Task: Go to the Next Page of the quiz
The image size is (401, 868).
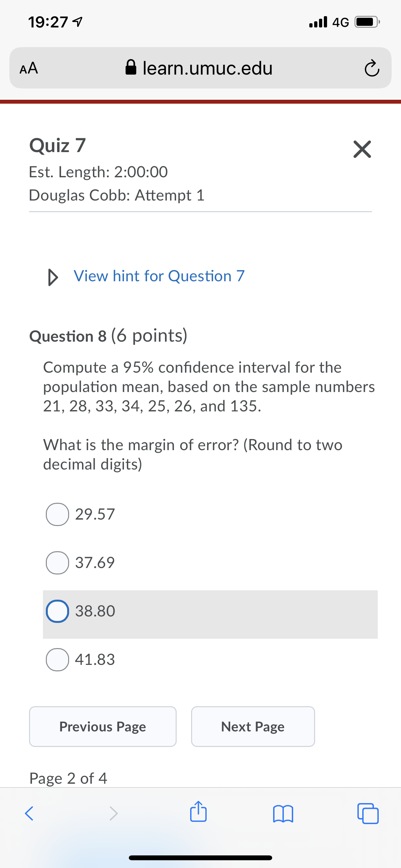Action: click(x=253, y=727)
